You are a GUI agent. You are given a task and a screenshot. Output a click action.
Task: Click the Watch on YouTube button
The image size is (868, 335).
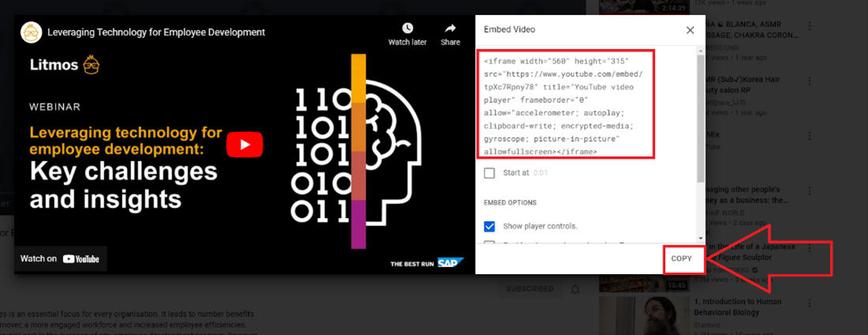point(60,258)
